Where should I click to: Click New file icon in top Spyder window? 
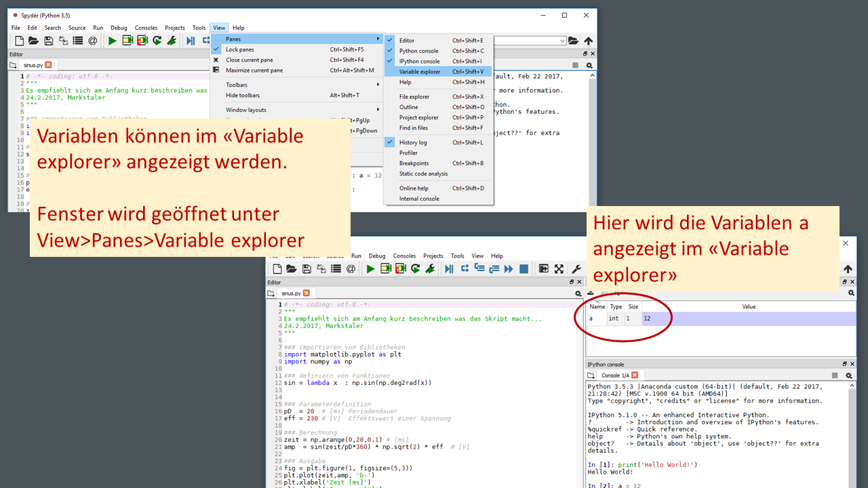point(19,41)
